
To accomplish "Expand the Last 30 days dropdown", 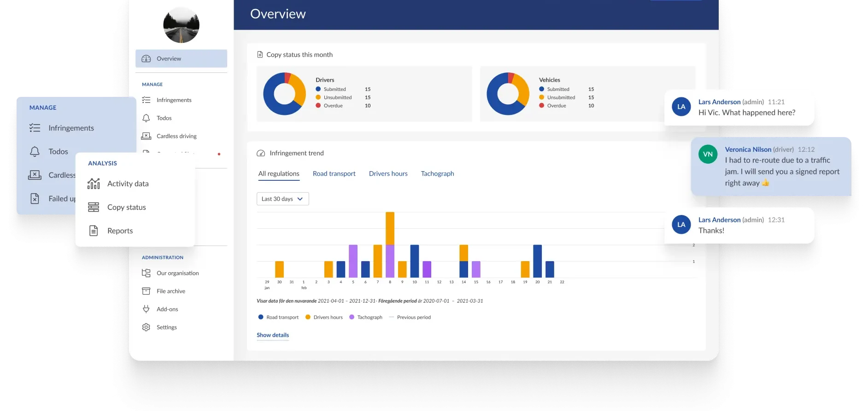I will (282, 199).
